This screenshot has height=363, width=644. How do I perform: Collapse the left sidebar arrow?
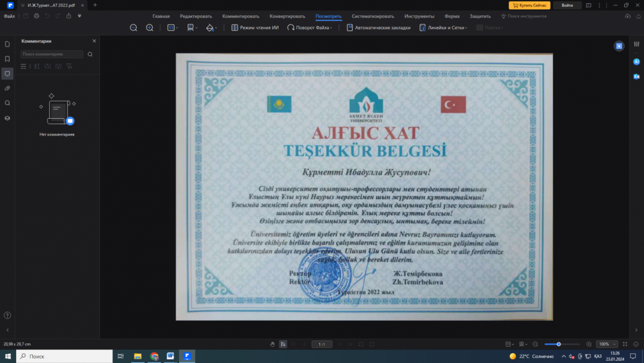pos(8,330)
